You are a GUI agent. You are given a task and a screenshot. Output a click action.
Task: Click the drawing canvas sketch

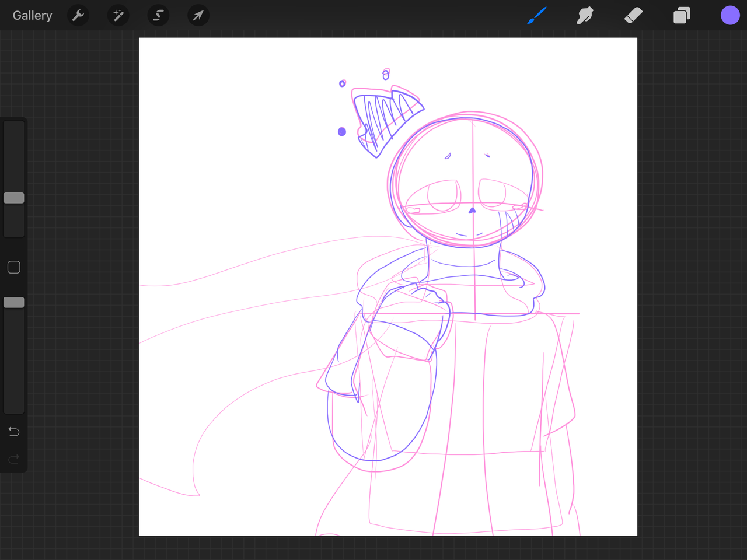pos(388,286)
